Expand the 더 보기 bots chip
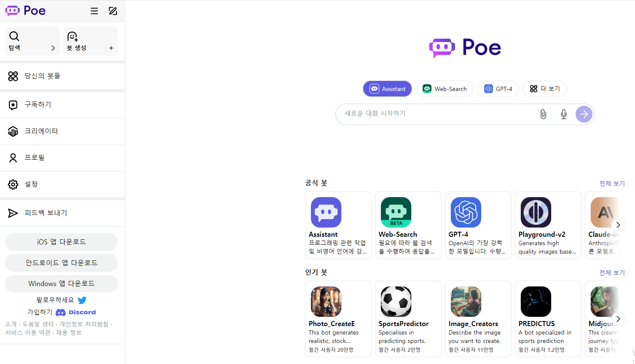The image size is (635, 364). (x=544, y=89)
